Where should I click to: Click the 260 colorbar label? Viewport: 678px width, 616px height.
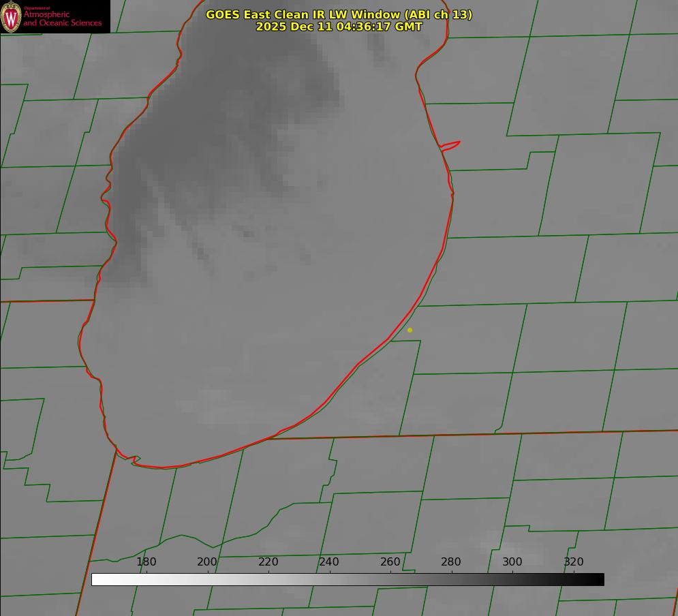tap(390, 561)
